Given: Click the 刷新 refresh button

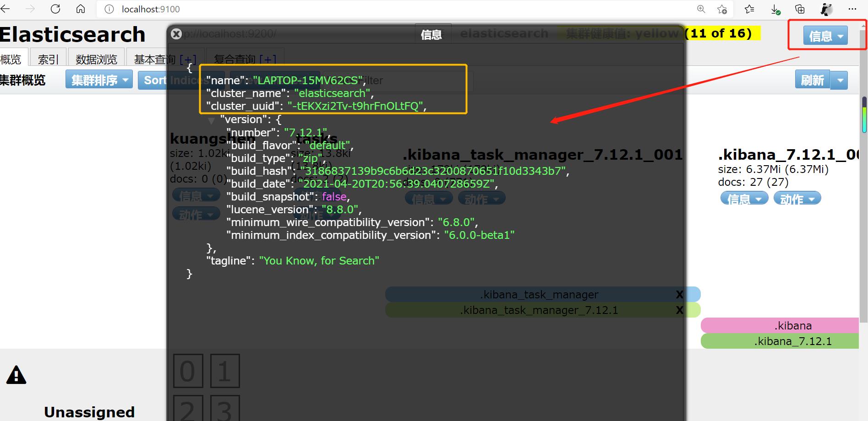Looking at the screenshot, I should pyautogui.click(x=813, y=80).
